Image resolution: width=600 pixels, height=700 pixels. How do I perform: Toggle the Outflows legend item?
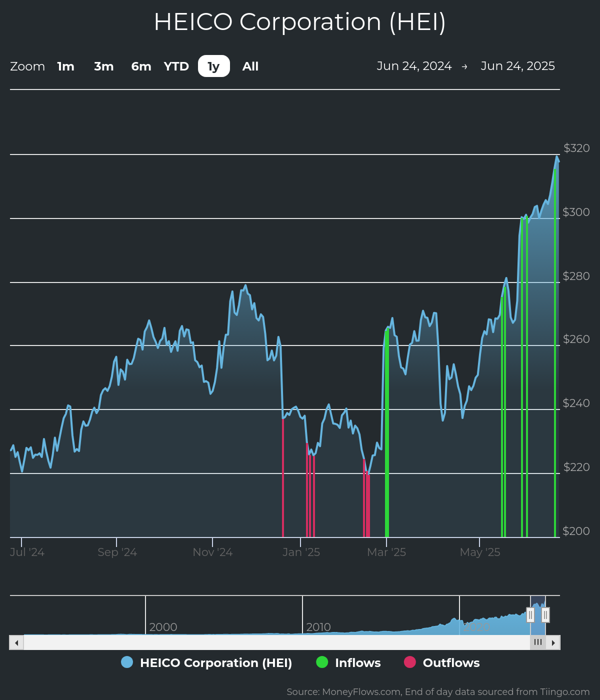pos(442,662)
